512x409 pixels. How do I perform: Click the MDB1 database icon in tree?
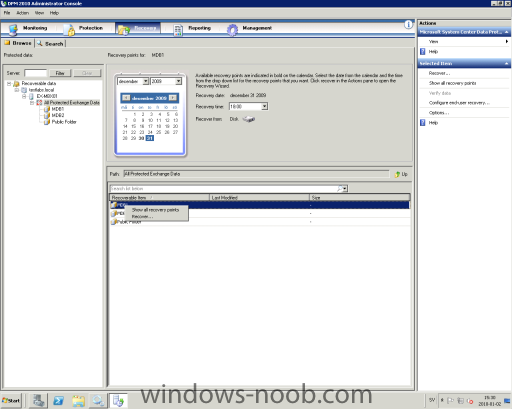[x=47, y=109]
